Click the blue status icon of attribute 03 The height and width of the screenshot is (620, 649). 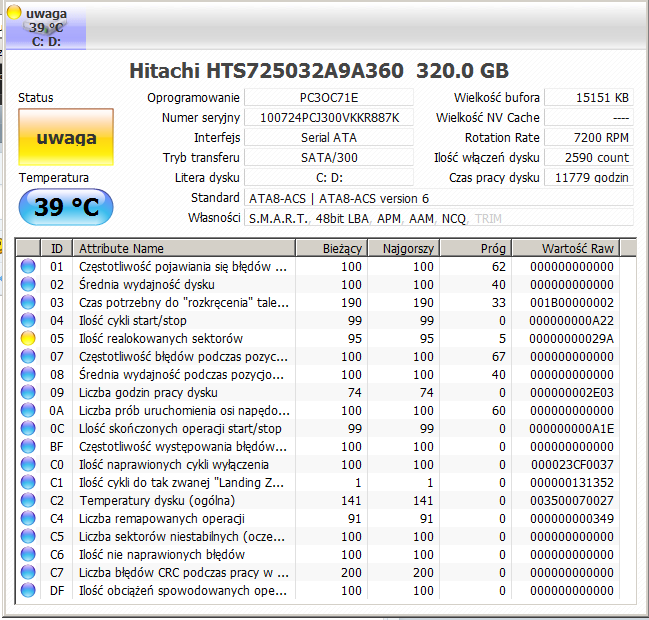[x=28, y=302]
